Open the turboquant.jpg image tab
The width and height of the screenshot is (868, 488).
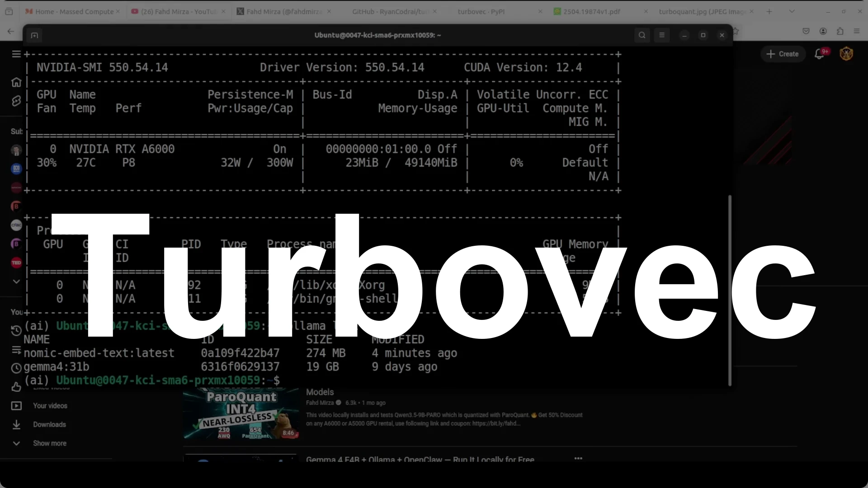click(x=702, y=11)
